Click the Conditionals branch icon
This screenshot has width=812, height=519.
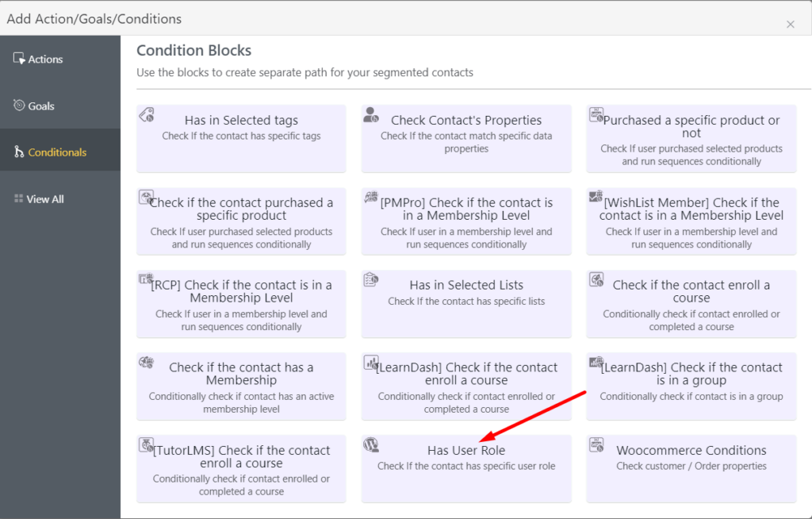[19, 152]
